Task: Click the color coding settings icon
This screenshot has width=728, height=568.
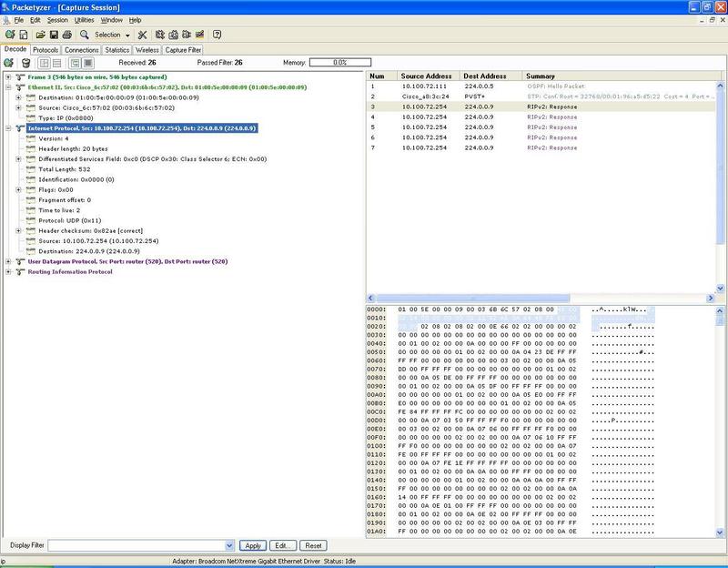Action: click(x=200, y=35)
